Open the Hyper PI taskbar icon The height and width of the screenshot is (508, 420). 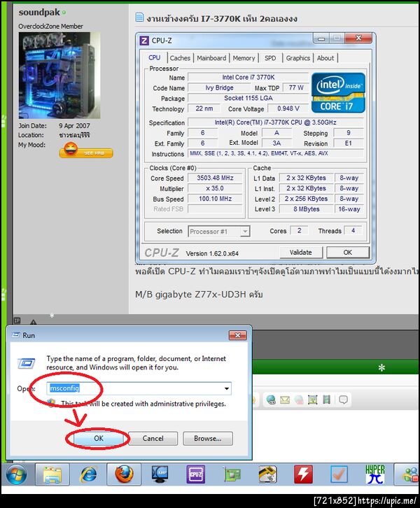pos(375,474)
